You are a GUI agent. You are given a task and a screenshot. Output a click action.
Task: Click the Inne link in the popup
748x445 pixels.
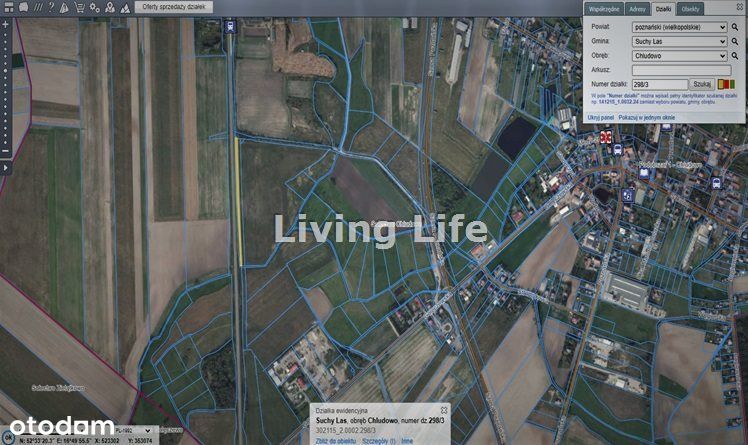pyautogui.click(x=406, y=441)
